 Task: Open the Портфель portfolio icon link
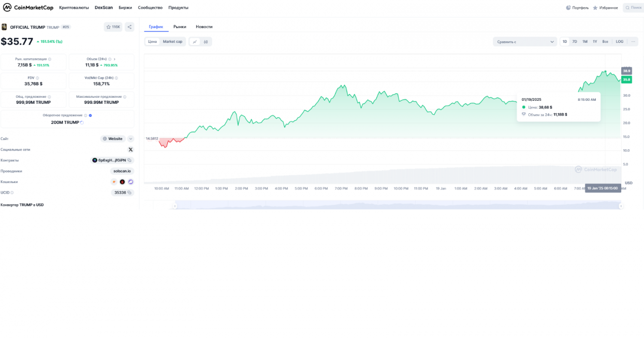coord(577,8)
